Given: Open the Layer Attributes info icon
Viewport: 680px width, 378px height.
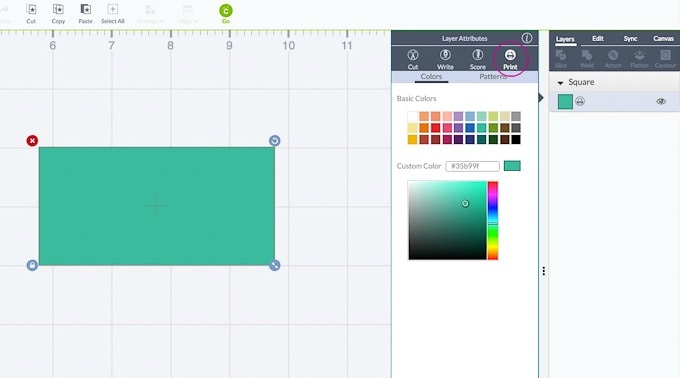Looking at the screenshot, I should [526, 38].
